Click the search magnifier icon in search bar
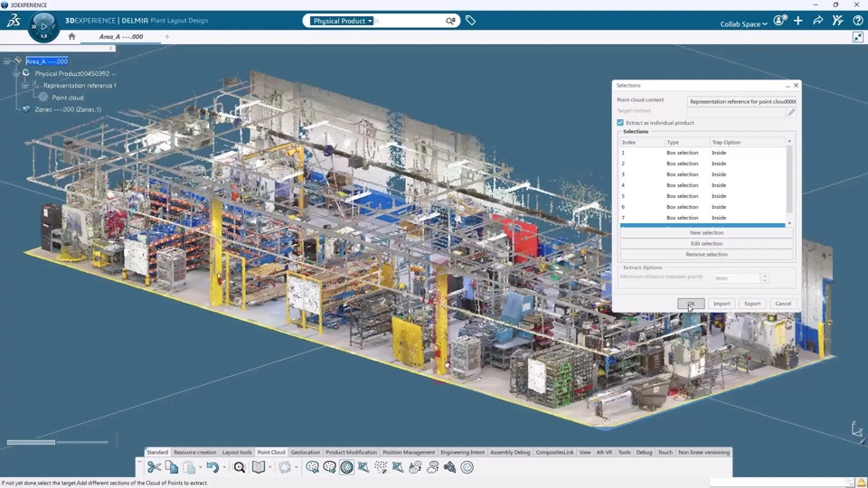The height and width of the screenshot is (488, 868). click(450, 21)
